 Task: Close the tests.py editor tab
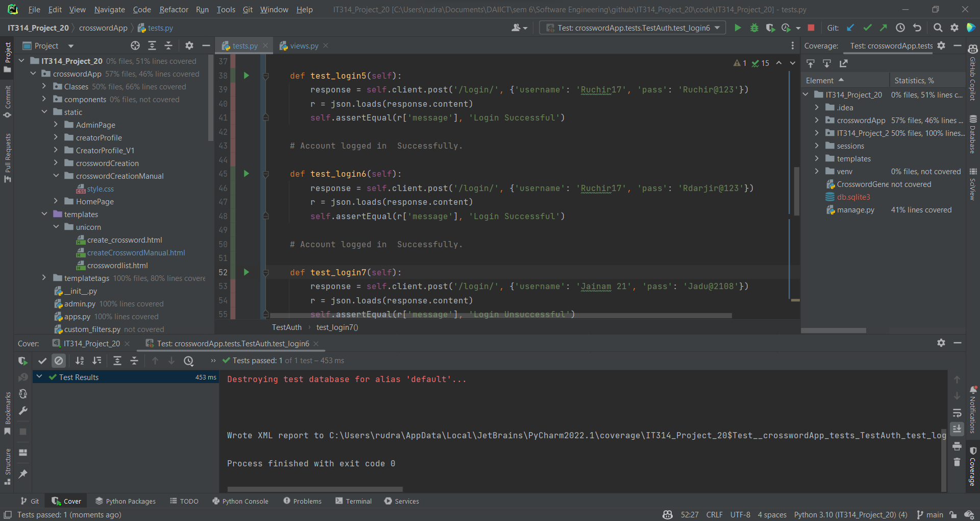coord(265,45)
